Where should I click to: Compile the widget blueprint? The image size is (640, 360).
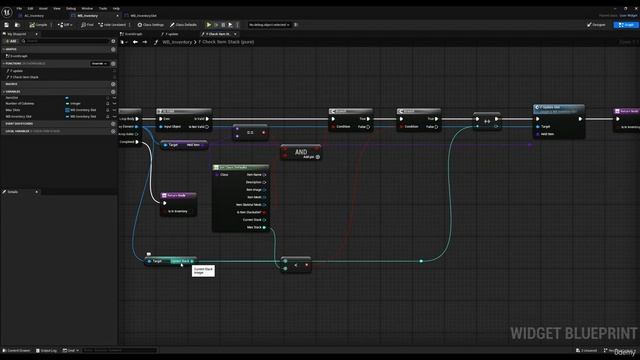coord(38,25)
